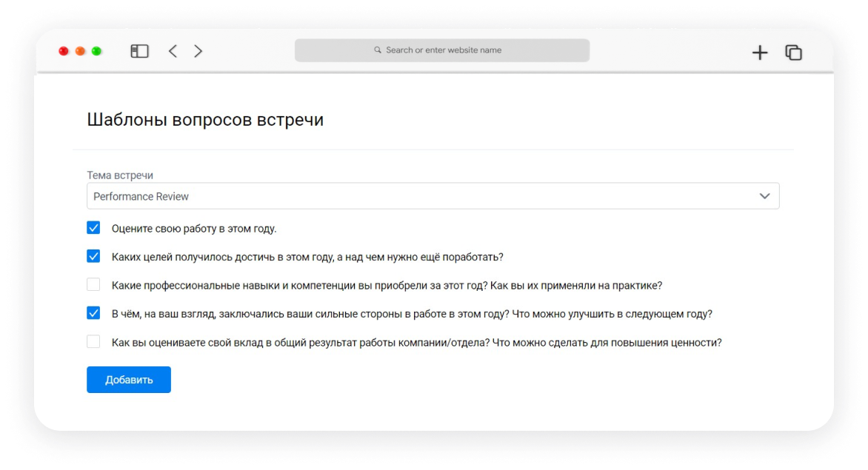The width and height of the screenshot is (868, 470).
Task: Click the Добавить button
Action: [x=128, y=380]
